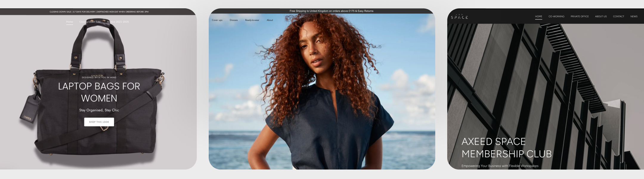Image resolution: width=644 pixels, height=179 pixels.
Task: Click the Designed With You In Mind text
Action: point(99,78)
